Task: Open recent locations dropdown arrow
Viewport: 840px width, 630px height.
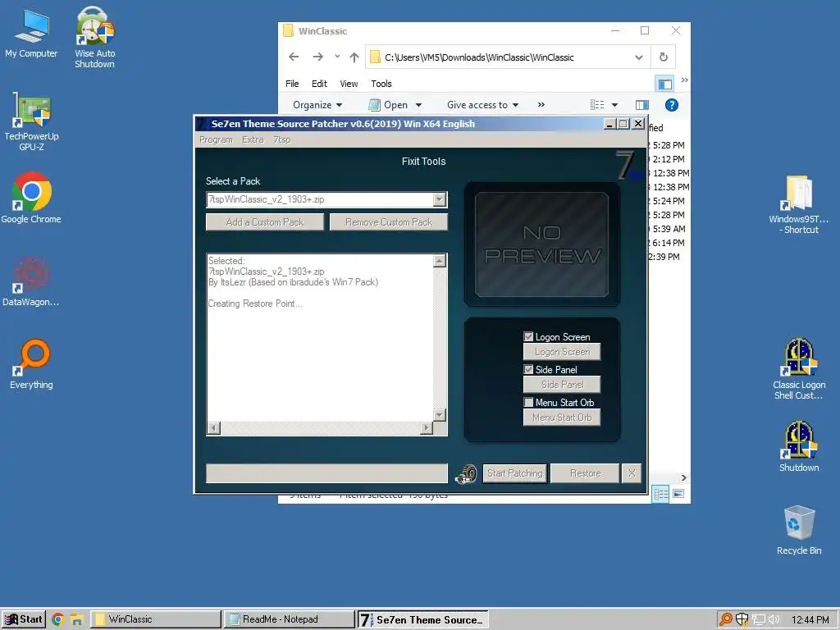Action: coord(337,57)
